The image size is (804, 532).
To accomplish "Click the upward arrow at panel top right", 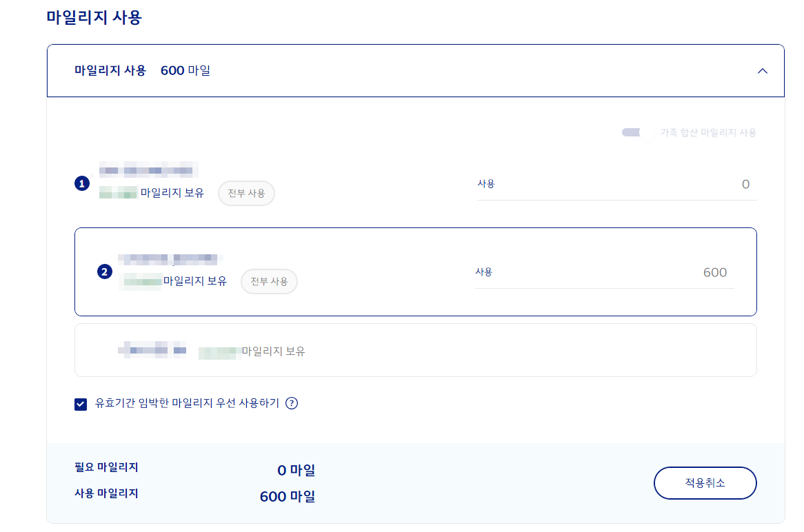I will pos(763,70).
